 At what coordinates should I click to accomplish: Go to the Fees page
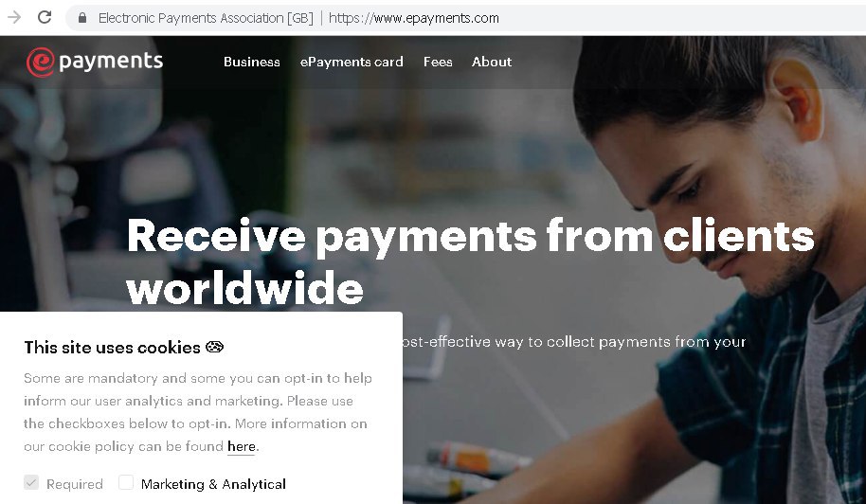438,62
